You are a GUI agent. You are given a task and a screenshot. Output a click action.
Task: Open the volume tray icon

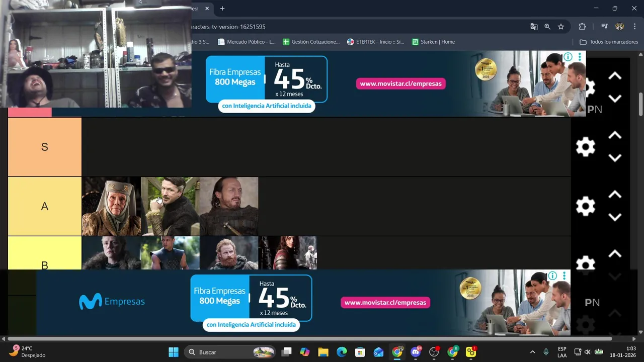[588, 352]
